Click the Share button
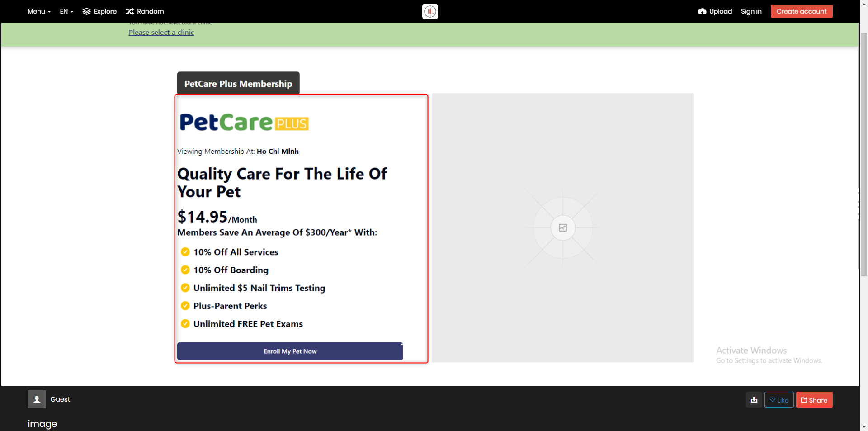Viewport: 868px width, 431px height. [x=814, y=400]
